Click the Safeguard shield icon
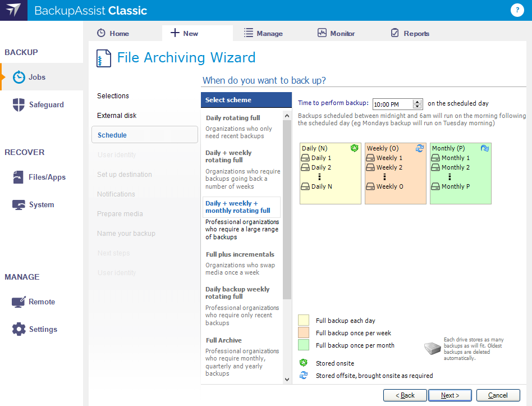This screenshot has width=532, height=406. (19, 104)
